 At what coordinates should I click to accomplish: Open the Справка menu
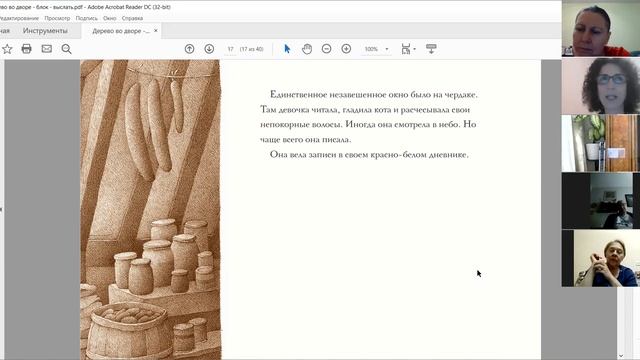132,18
